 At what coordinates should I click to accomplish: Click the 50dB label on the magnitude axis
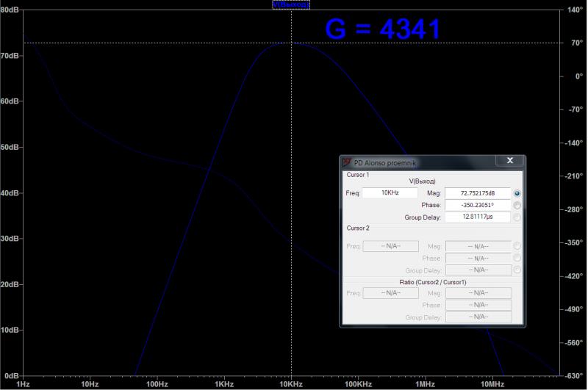[10, 147]
